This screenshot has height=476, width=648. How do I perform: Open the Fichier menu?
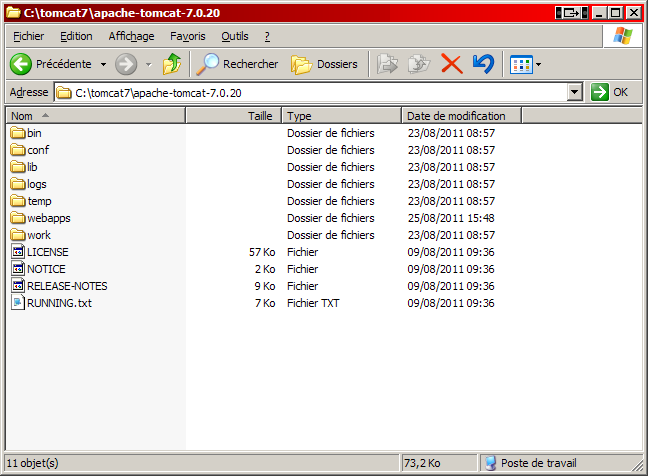coord(29,36)
